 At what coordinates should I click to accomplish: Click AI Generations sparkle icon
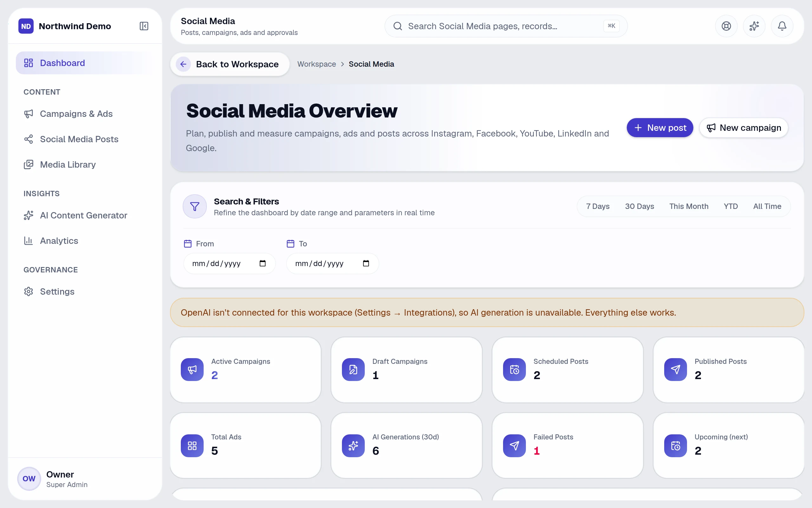pos(353,445)
